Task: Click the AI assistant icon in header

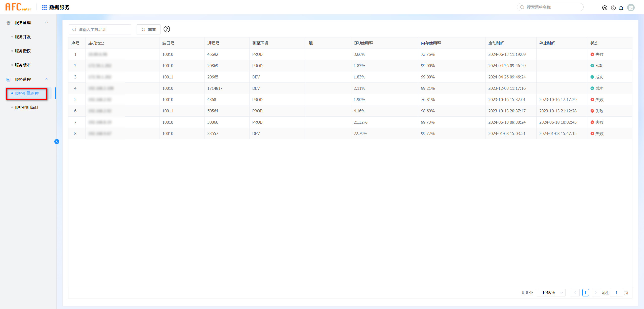Action: tap(605, 8)
